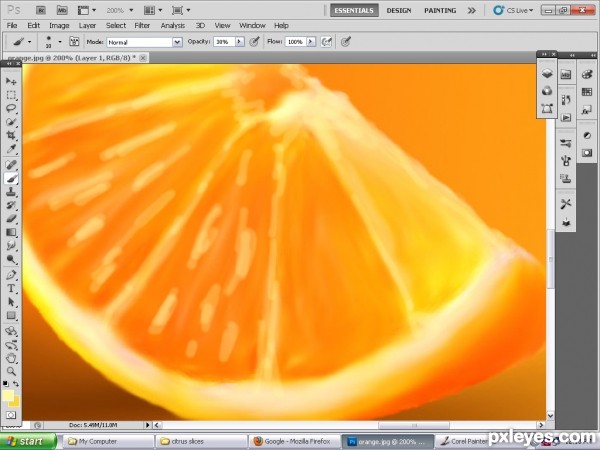Open the Channels panel icon
This screenshot has width=600, height=450.
(x=547, y=91)
